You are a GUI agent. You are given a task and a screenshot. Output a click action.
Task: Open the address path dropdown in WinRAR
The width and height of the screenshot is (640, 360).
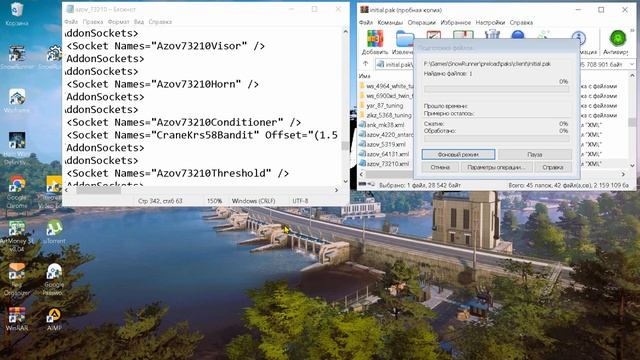(x=632, y=64)
